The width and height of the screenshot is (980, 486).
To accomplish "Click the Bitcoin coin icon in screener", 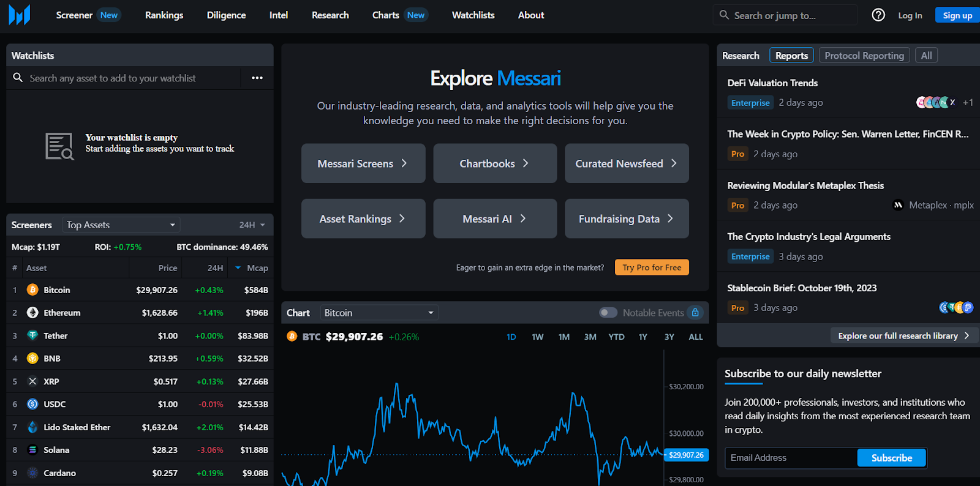I will point(32,290).
